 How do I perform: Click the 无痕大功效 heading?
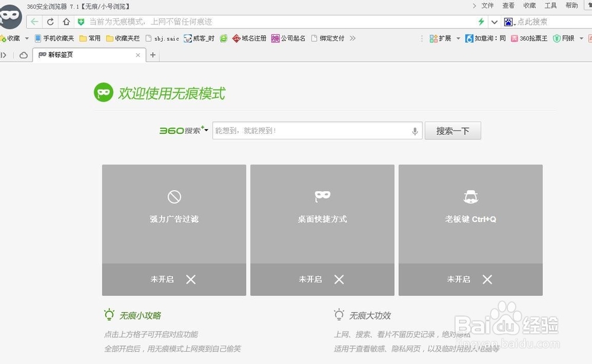(x=370, y=315)
